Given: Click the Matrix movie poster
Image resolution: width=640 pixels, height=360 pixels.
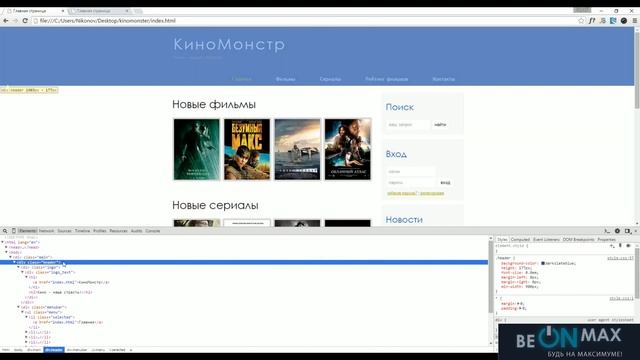Looking at the screenshot, I should click(x=196, y=149).
